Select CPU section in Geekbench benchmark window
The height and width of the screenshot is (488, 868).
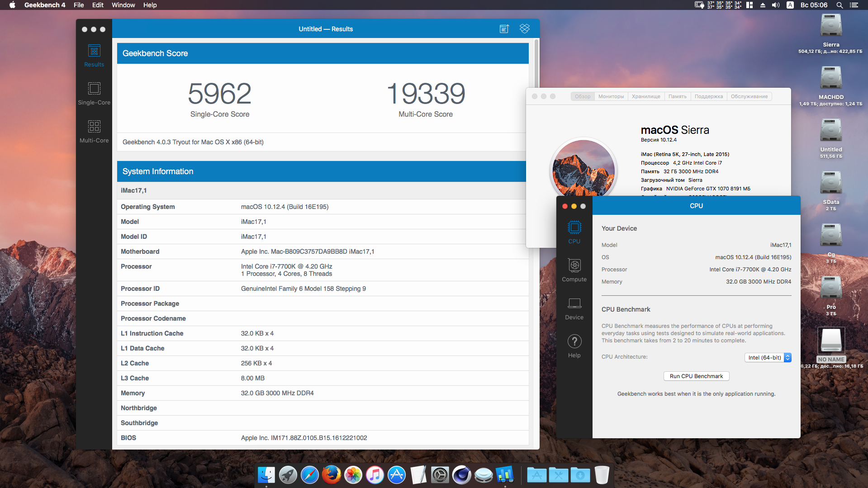pos(574,232)
